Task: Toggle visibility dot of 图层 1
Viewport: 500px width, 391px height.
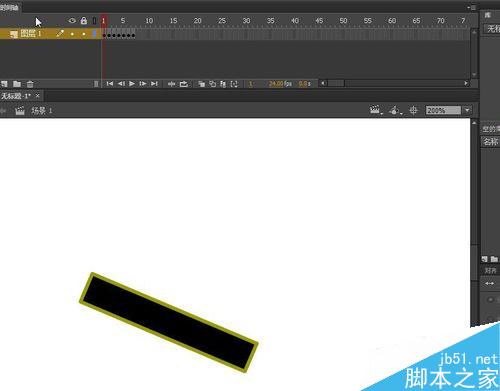Action: click(x=72, y=34)
